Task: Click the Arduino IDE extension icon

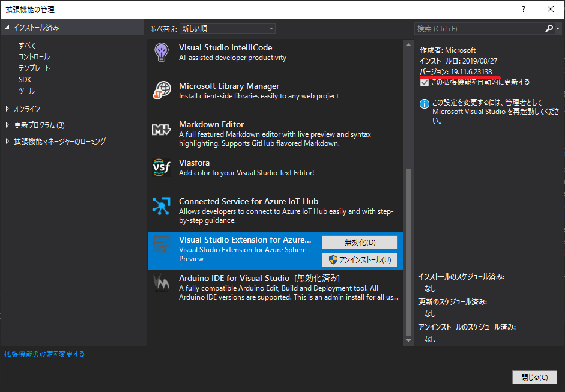Action: pyautogui.click(x=161, y=283)
